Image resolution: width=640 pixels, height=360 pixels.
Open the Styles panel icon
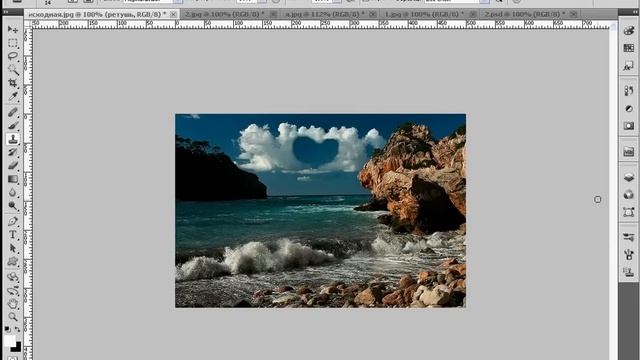tap(629, 66)
